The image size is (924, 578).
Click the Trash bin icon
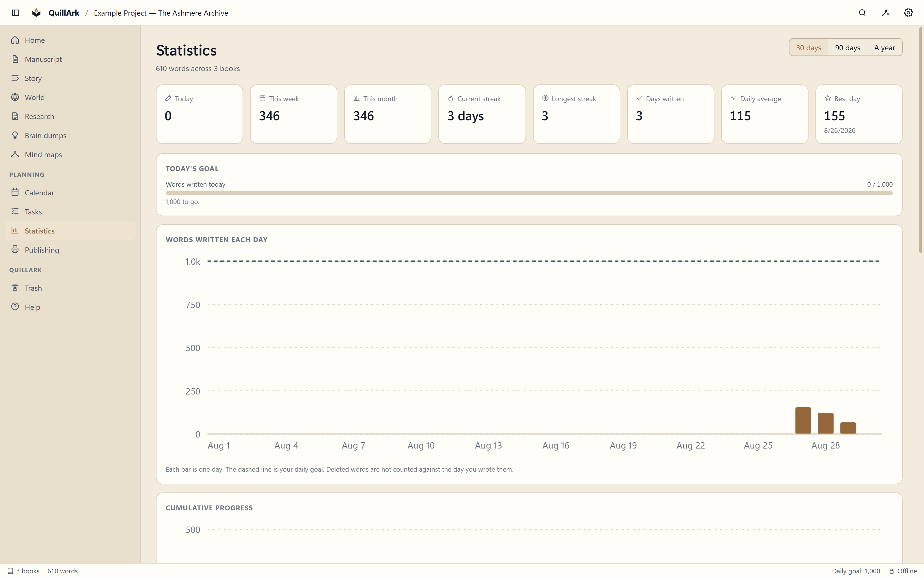(x=15, y=288)
